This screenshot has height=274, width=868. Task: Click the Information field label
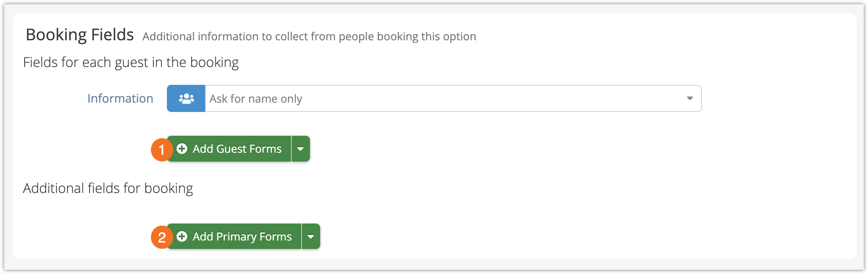[120, 98]
